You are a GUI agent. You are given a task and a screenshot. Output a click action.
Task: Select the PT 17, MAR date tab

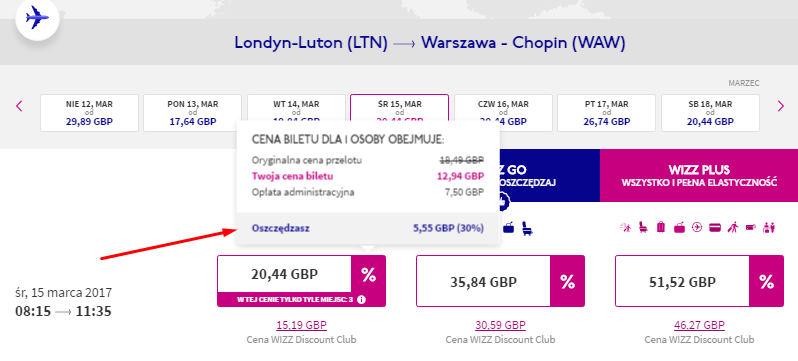click(x=607, y=113)
